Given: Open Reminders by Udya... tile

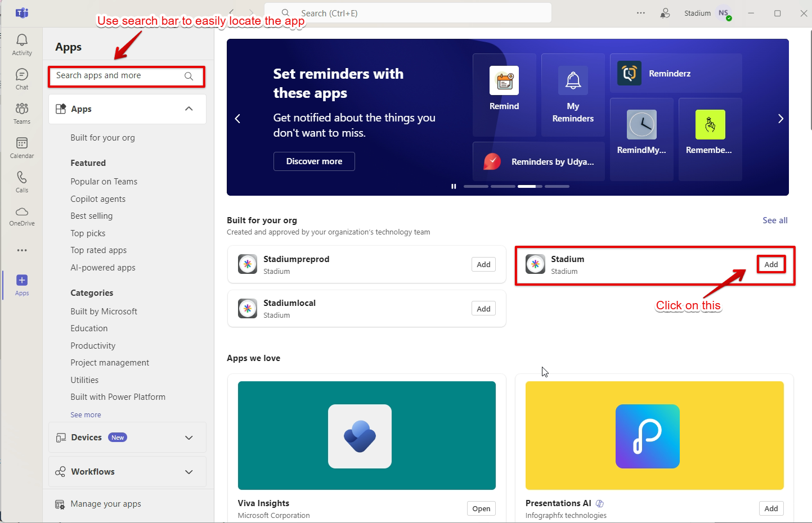Looking at the screenshot, I should 539,161.
